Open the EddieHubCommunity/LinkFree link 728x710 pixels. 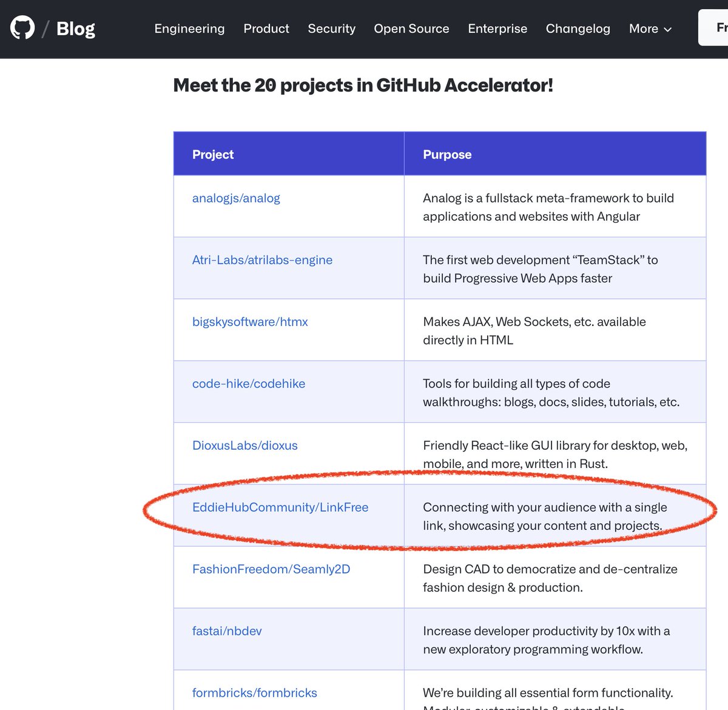pos(280,507)
